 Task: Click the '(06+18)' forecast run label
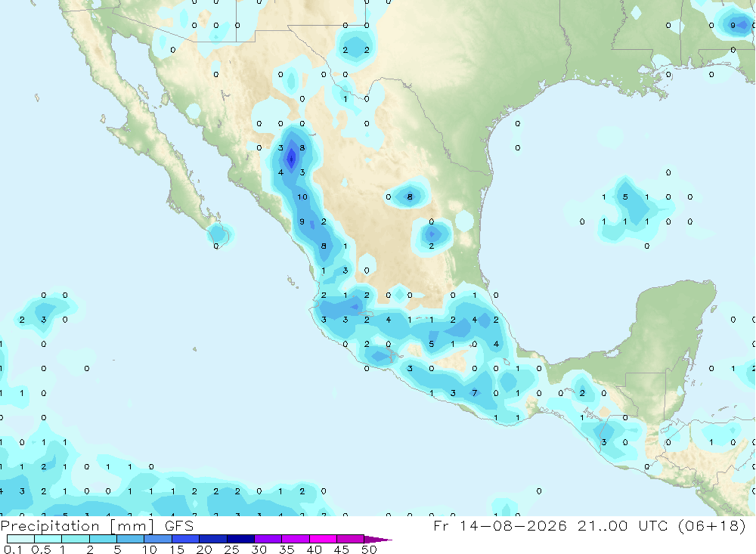point(711,525)
